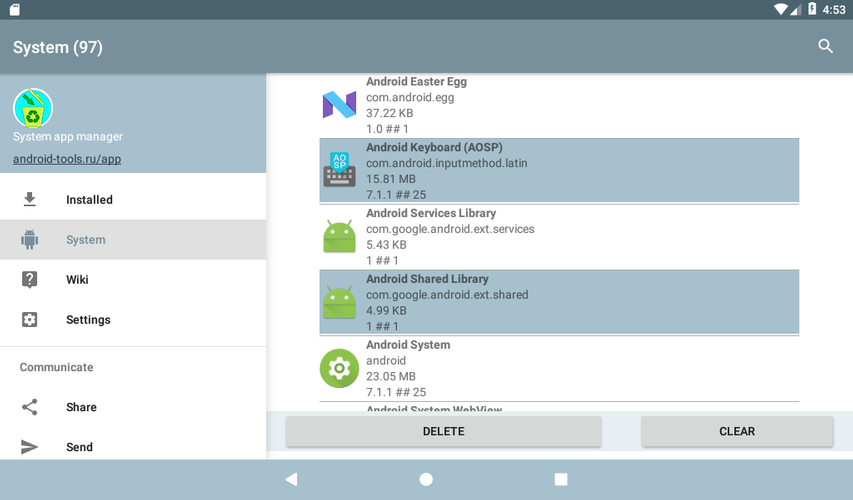Tap the Android Shared Library robot icon
Viewport: 853px width, 500px height.
(x=339, y=303)
